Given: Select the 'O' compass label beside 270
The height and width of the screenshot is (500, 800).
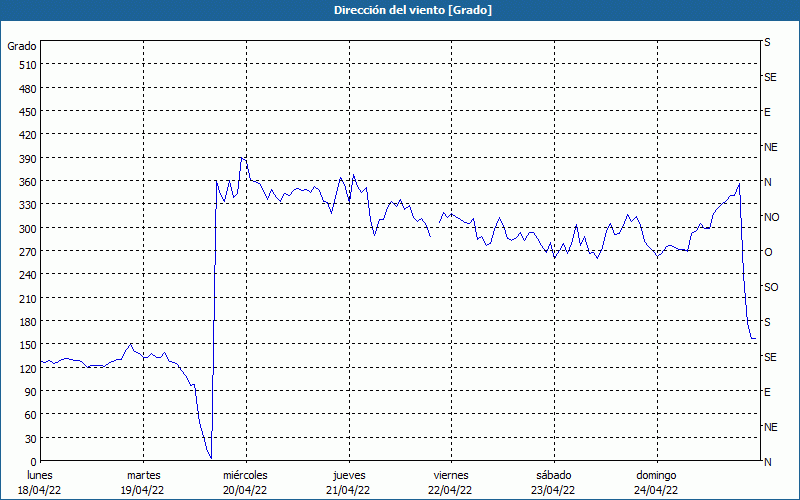Looking at the screenshot, I should tap(768, 252).
